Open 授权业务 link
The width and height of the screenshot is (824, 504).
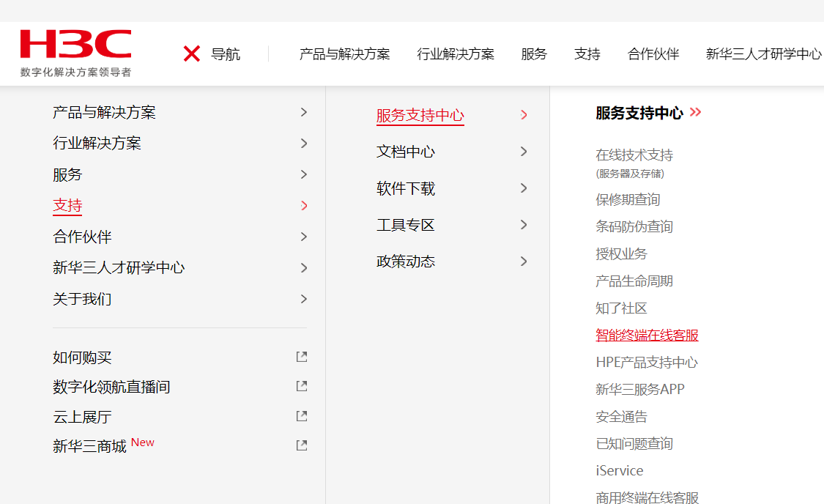(x=621, y=254)
